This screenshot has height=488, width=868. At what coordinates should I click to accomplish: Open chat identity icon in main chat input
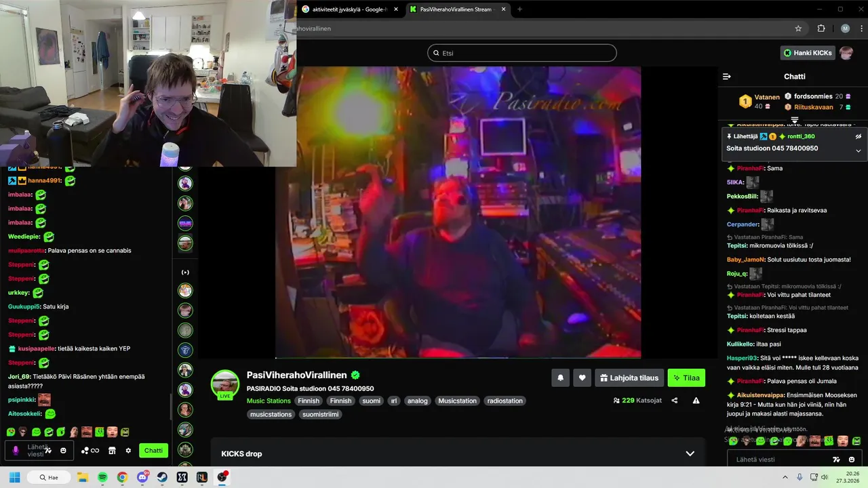tap(836, 460)
